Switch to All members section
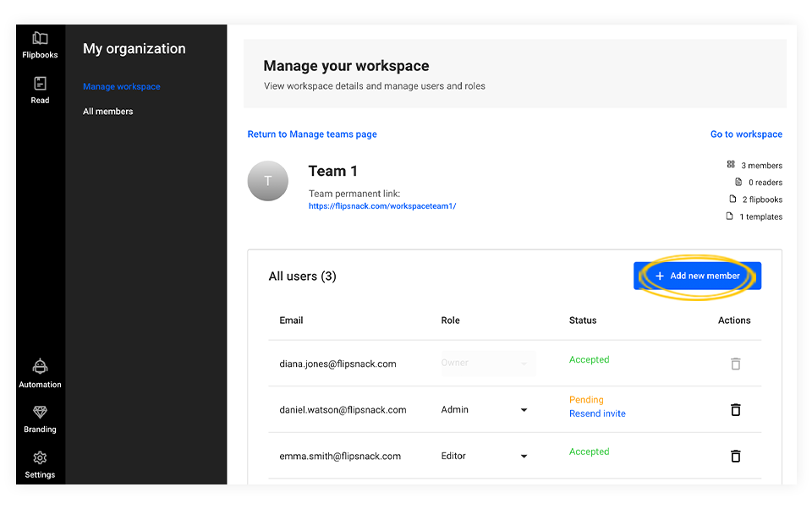Viewport: 812px width, 509px height. click(x=107, y=111)
